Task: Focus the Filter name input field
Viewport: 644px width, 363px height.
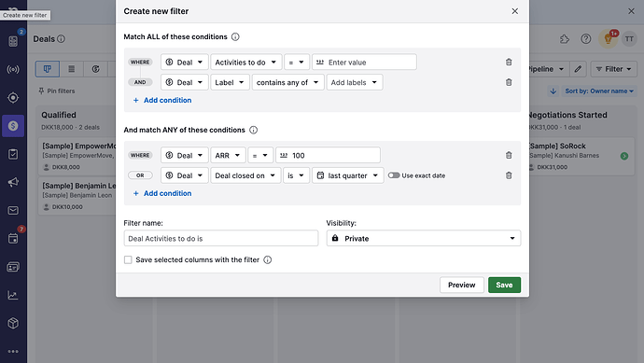Action: 221,238
